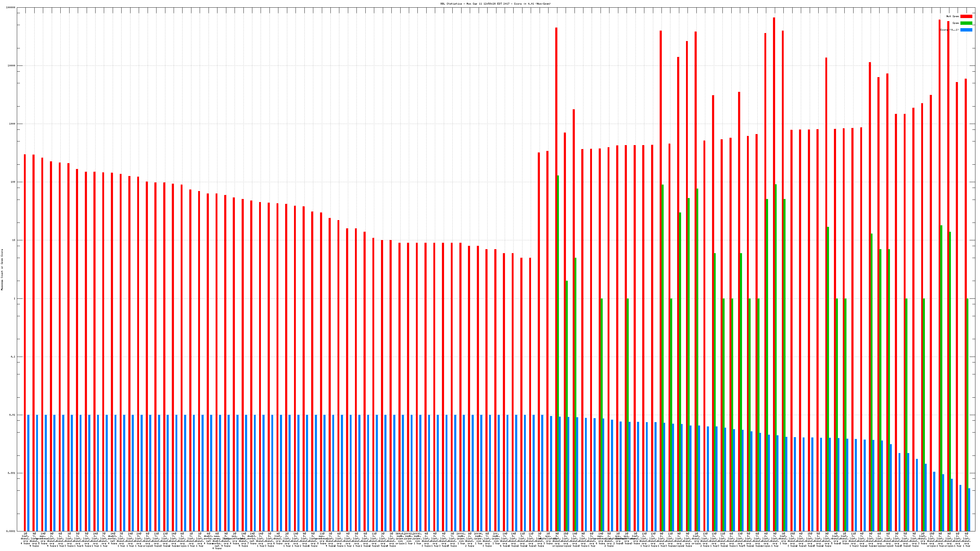Screen dimensions: 980x551
Task: Select the 'Not Spam' legend label
Action: point(953,16)
